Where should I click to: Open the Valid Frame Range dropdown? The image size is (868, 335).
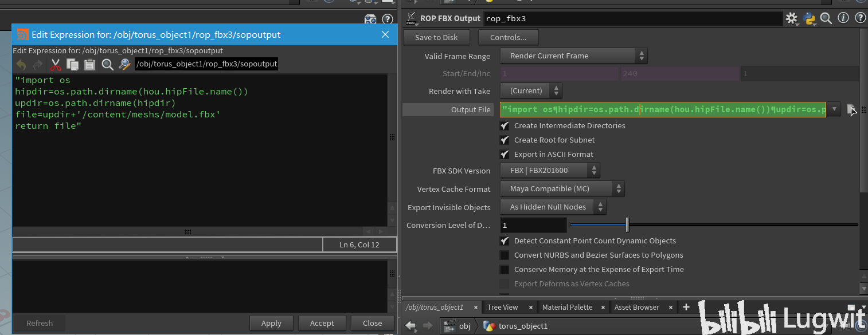574,56
